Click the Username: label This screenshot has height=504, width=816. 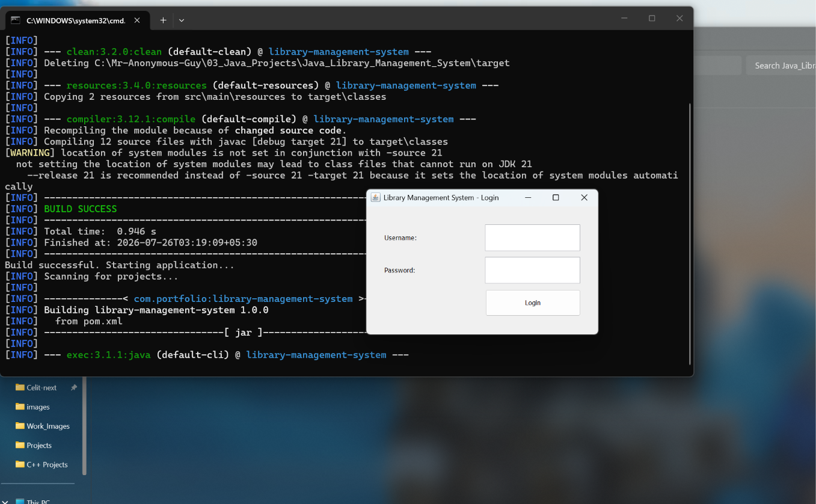point(400,238)
